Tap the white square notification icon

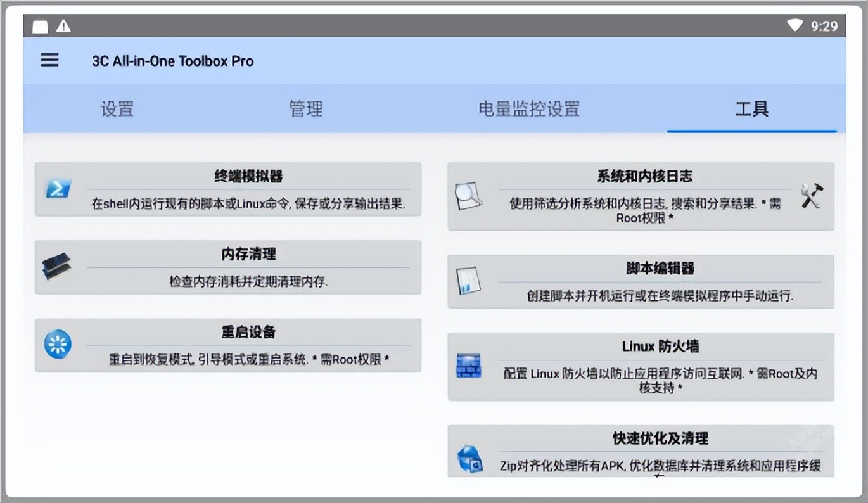pyautogui.click(x=40, y=27)
